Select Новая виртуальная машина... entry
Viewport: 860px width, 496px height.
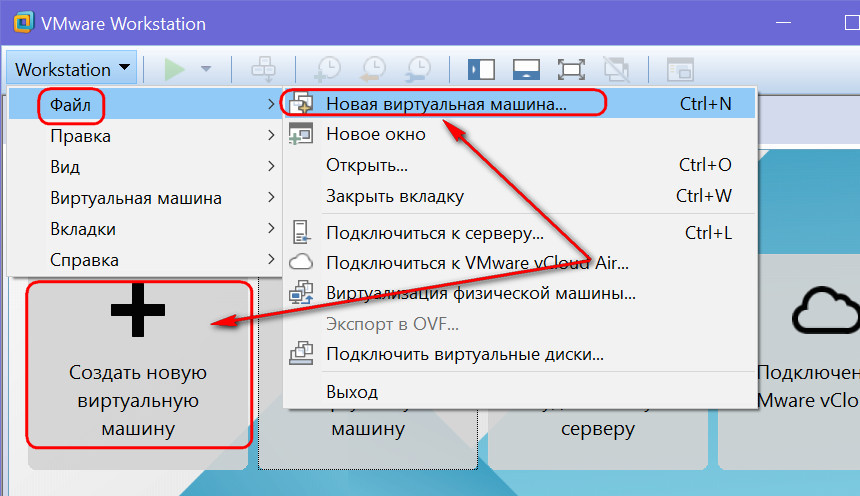pos(519,103)
